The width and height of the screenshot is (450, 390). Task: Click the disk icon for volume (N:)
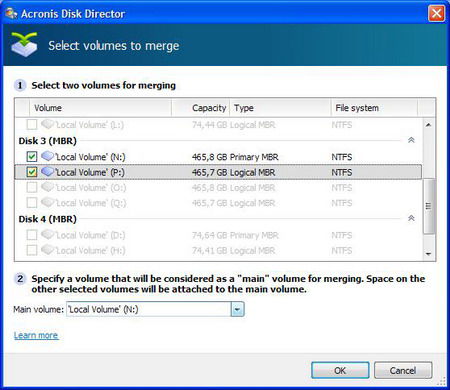pos(48,156)
